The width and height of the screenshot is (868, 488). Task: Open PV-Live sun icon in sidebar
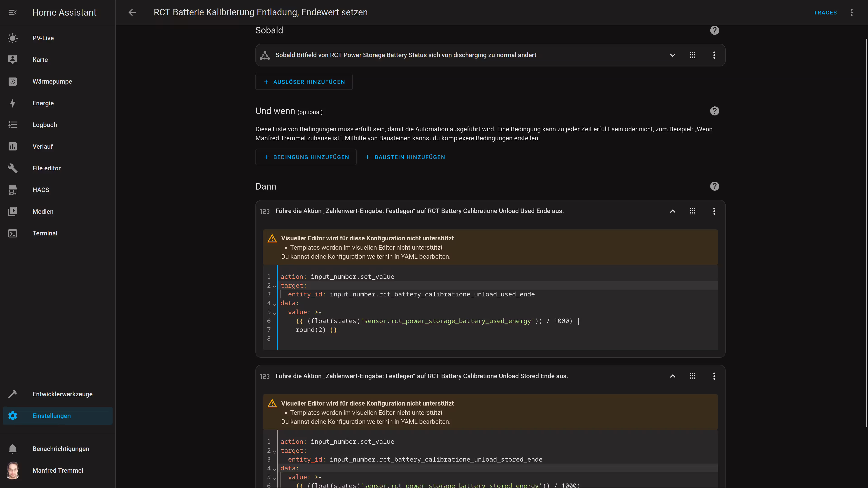click(13, 38)
